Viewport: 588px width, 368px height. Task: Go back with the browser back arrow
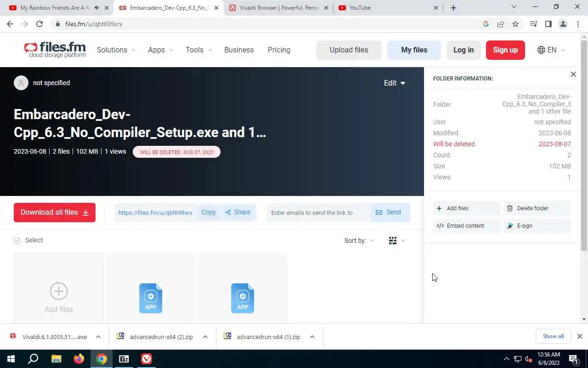(10, 24)
